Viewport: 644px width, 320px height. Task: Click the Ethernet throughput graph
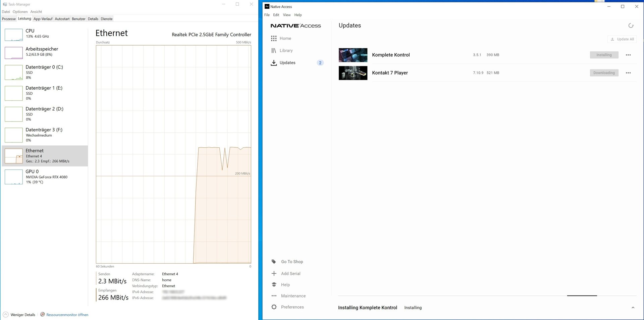click(x=173, y=154)
